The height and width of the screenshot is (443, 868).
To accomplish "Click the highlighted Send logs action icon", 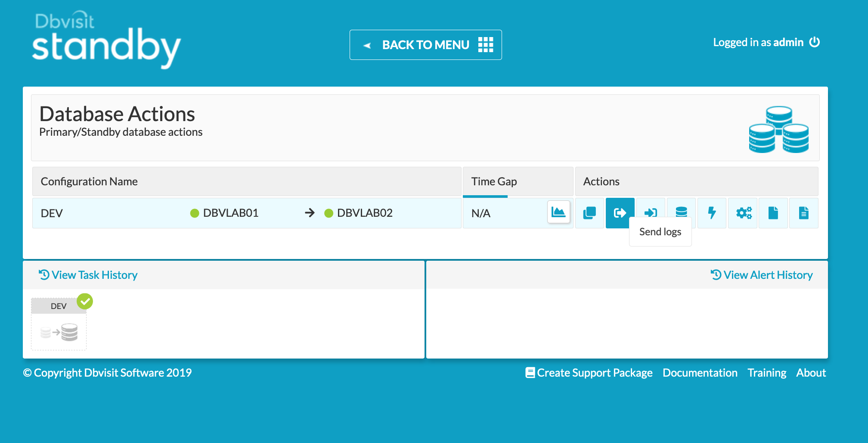I will coord(620,213).
